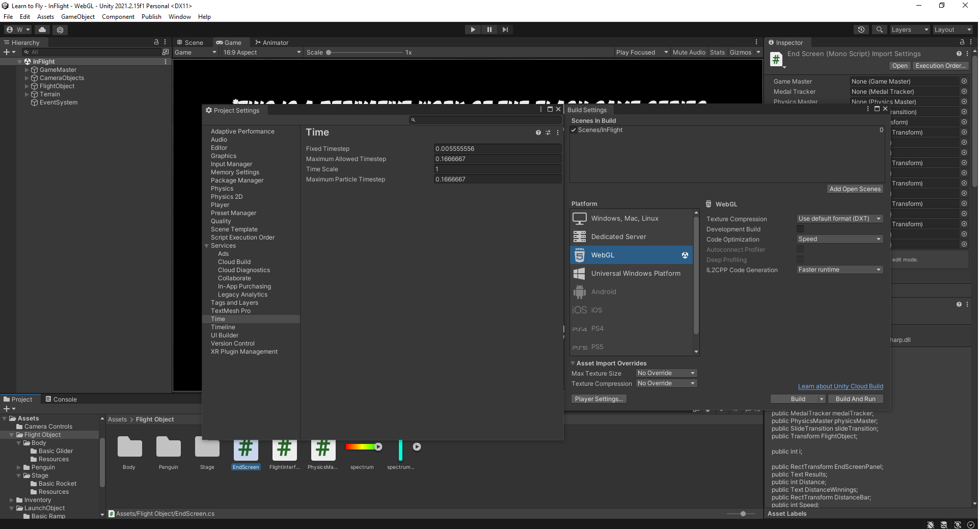
Task: Switch to the Console tab
Action: tap(61, 399)
